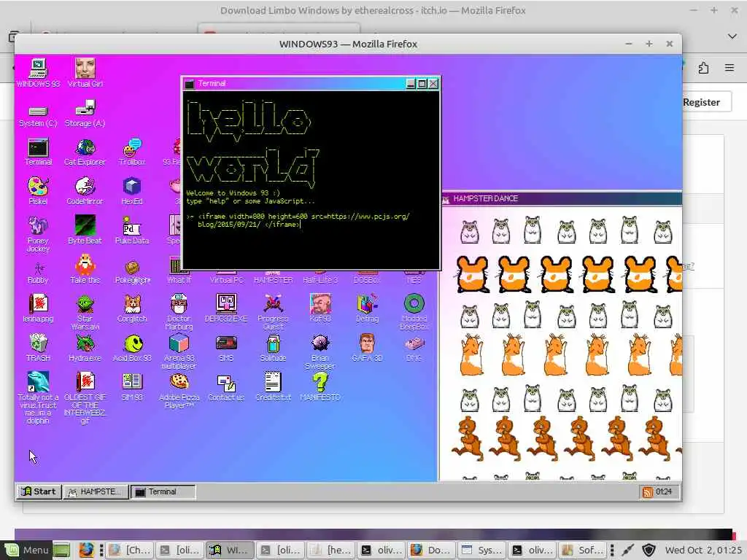Screen dimensions: 747x560
Task: Open the clock showing Wed Oct 2, 01:25
Action: [x=703, y=550]
